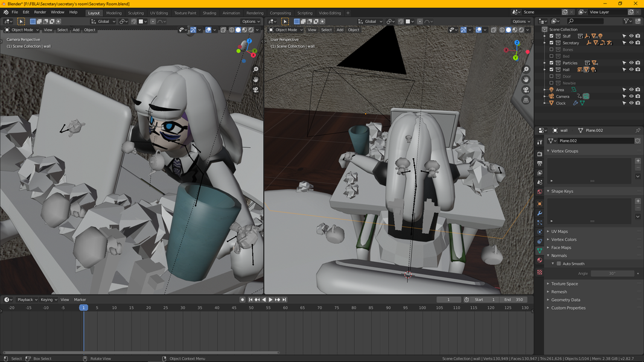644x362 pixels.
Task: Open the Playback dropdown in timeline
Action: (27, 300)
